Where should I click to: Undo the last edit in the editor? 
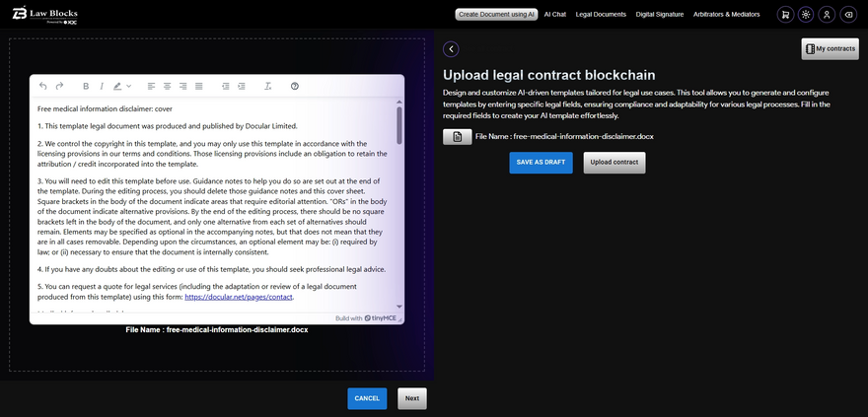pyautogui.click(x=43, y=87)
